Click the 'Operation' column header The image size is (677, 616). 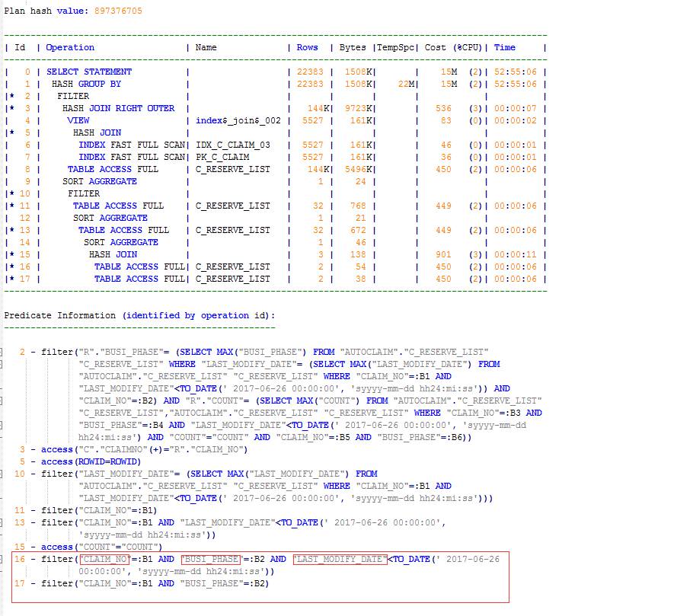pos(70,47)
